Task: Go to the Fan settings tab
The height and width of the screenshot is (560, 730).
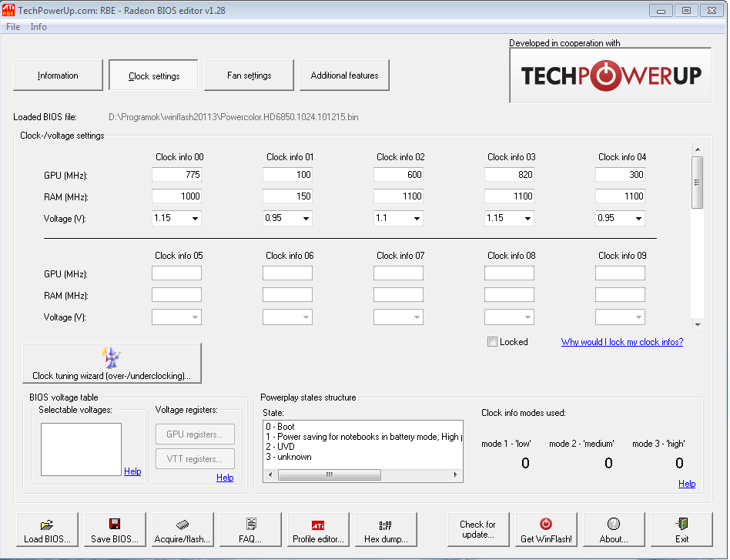Action: coord(249,75)
